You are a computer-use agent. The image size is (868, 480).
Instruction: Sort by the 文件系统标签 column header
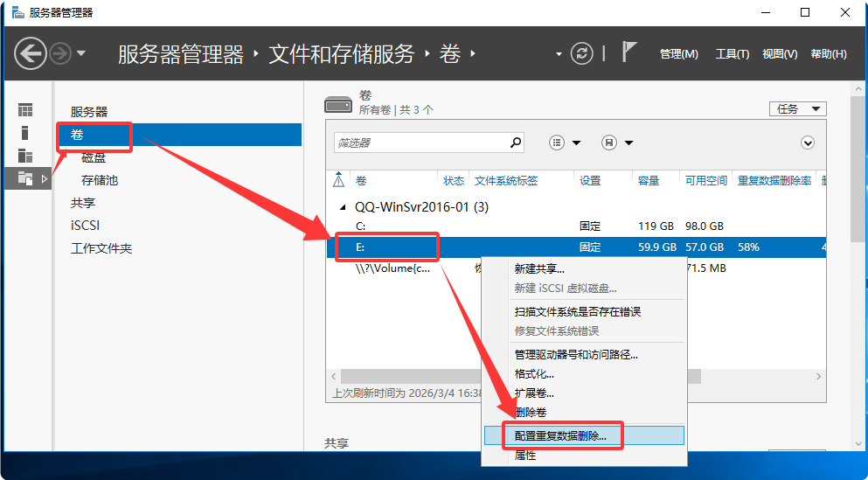tap(506, 180)
